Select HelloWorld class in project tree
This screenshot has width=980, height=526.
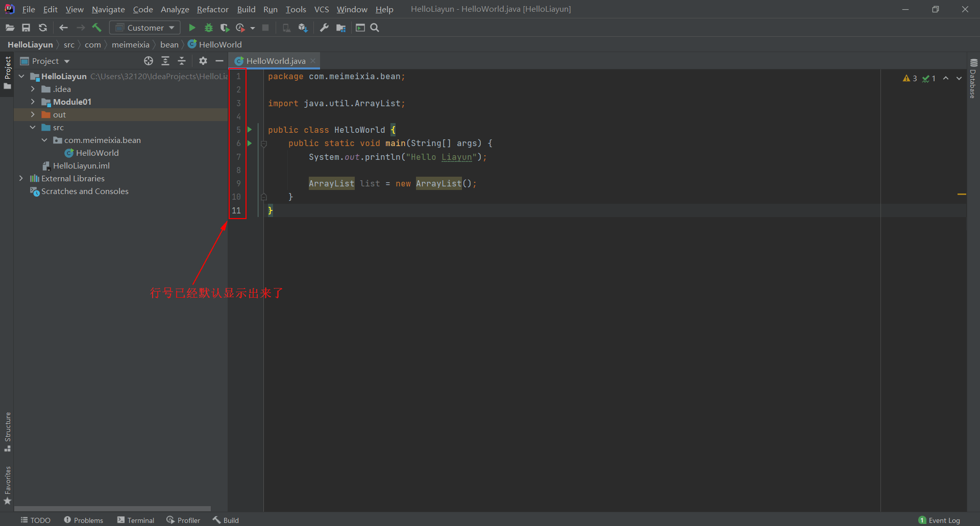point(92,153)
